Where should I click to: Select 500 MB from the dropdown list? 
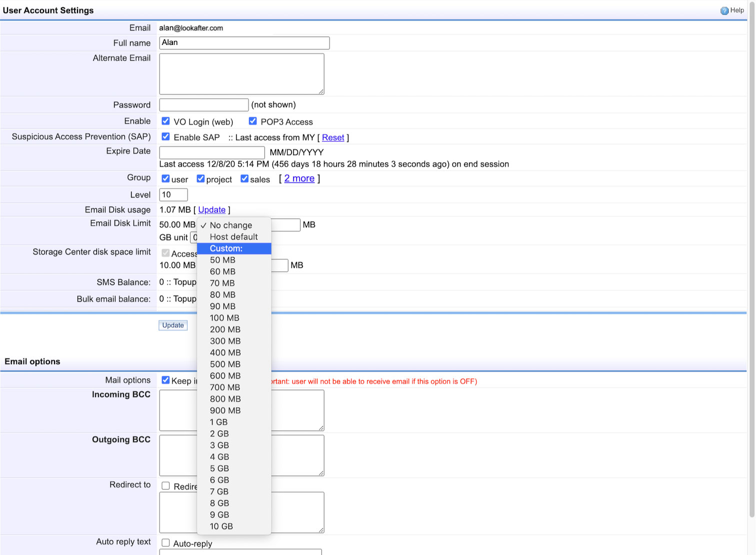[x=225, y=364]
